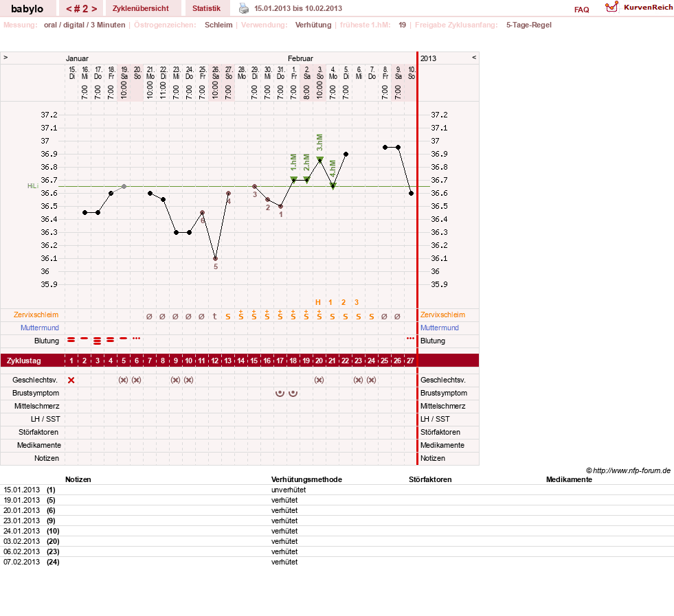The height and width of the screenshot is (616, 674).
Task: Select cycle day 14 in Zyklustag row
Action: point(240,361)
